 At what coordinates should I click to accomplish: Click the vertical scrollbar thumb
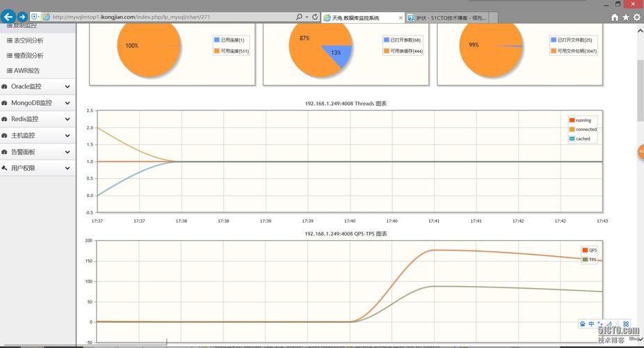pyautogui.click(x=640, y=90)
